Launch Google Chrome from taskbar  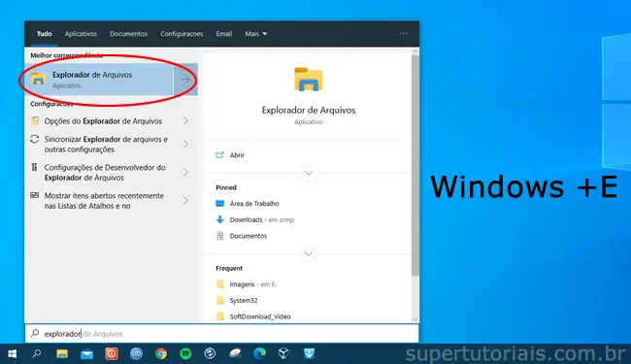(161, 353)
